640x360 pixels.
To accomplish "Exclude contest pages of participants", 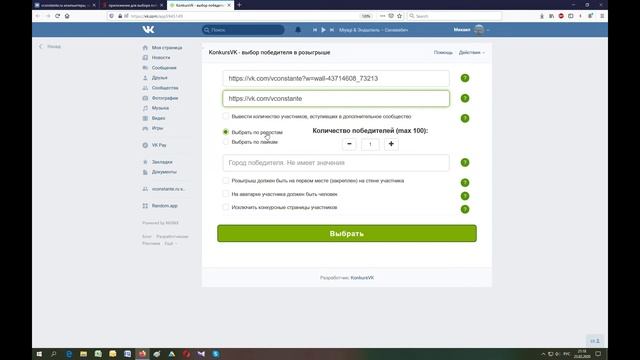I will point(226,207).
